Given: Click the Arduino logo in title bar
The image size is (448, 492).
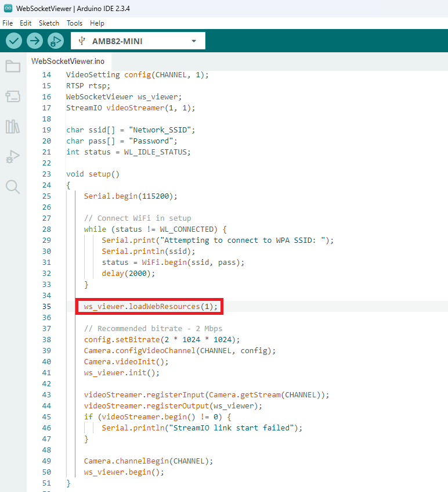Looking at the screenshot, I should pos(7,8).
